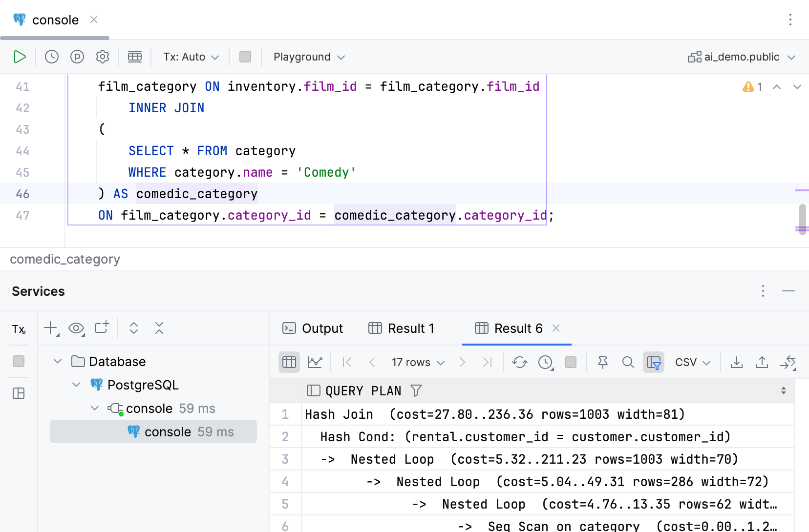Toggle the eye view options in Services
Viewport: 809px width, 532px height.
click(76, 328)
